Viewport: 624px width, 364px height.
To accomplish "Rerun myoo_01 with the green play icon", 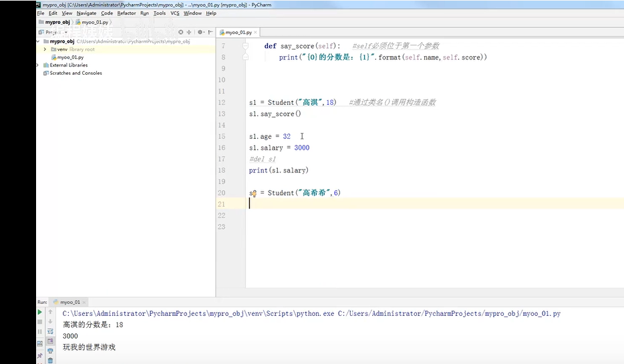I will [x=40, y=313].
